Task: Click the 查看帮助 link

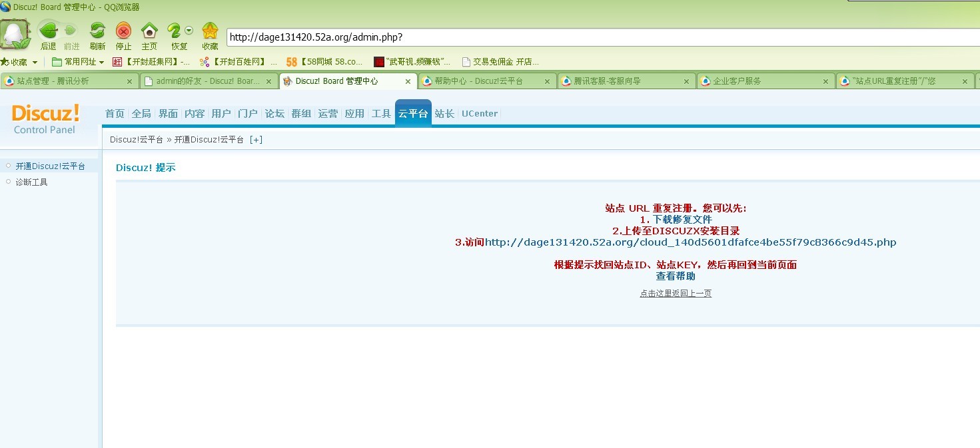Action: tap(676, 276)
